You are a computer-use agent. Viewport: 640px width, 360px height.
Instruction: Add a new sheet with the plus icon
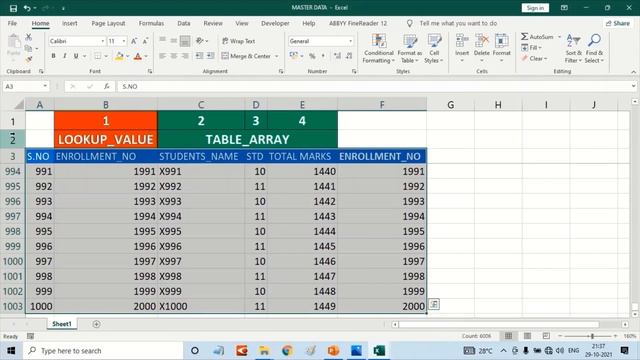point(96,324)
